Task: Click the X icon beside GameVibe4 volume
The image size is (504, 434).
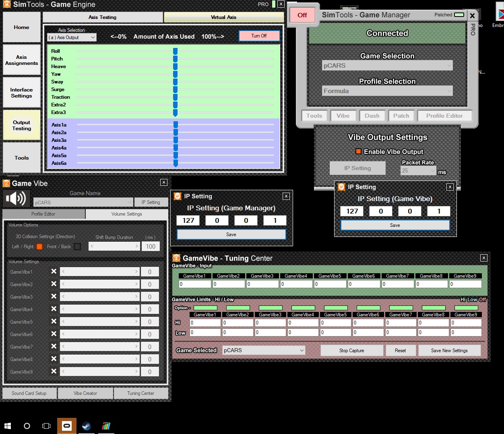Action: coord(54,309)
